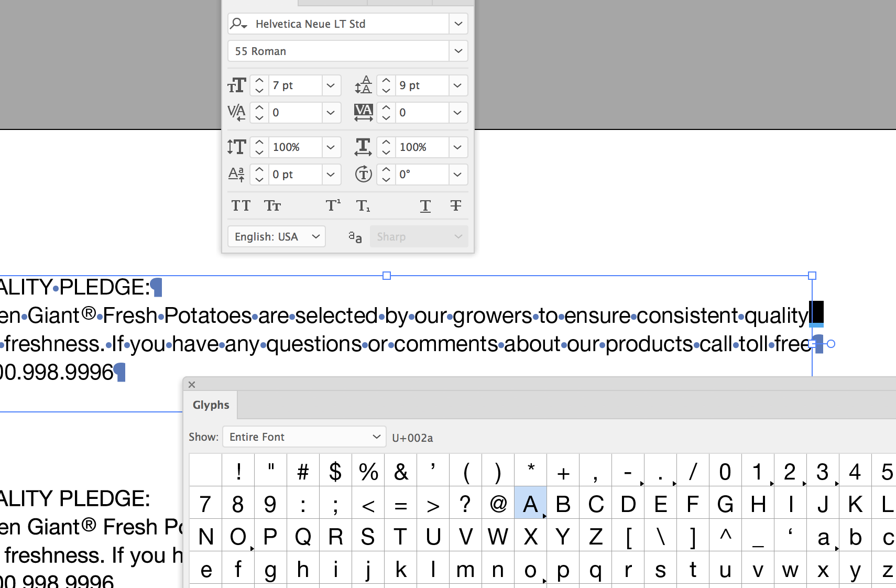Toggle All Caps formatting

click(241, 205)
